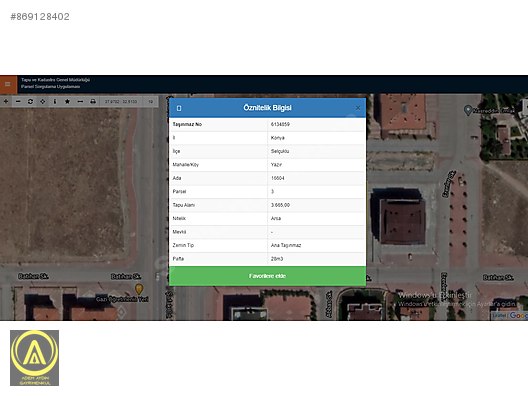Screen dimensions: 528x396
Task: Click the Ada value row in the table
Action: coord(267,178)
